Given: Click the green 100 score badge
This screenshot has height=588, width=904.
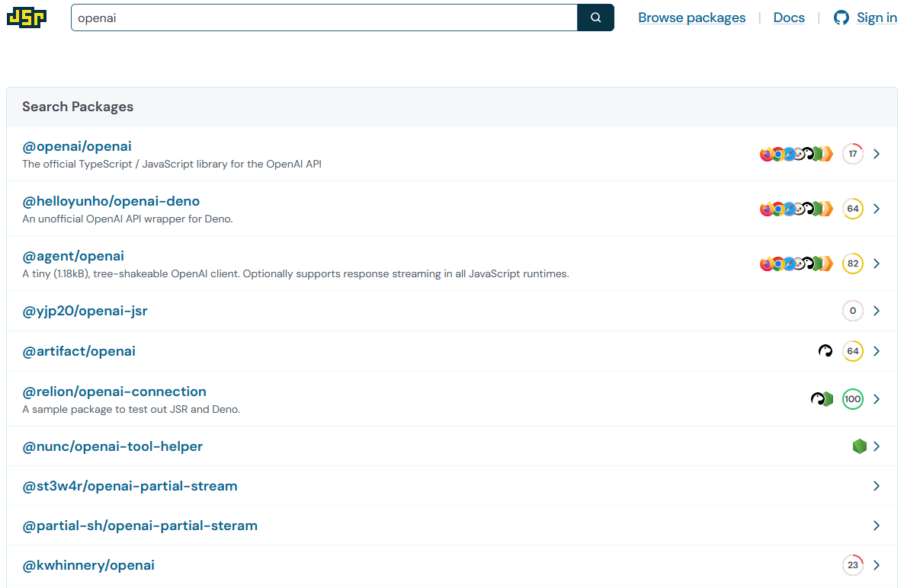Looking at the screenshot, I should (x=853, y=399).
